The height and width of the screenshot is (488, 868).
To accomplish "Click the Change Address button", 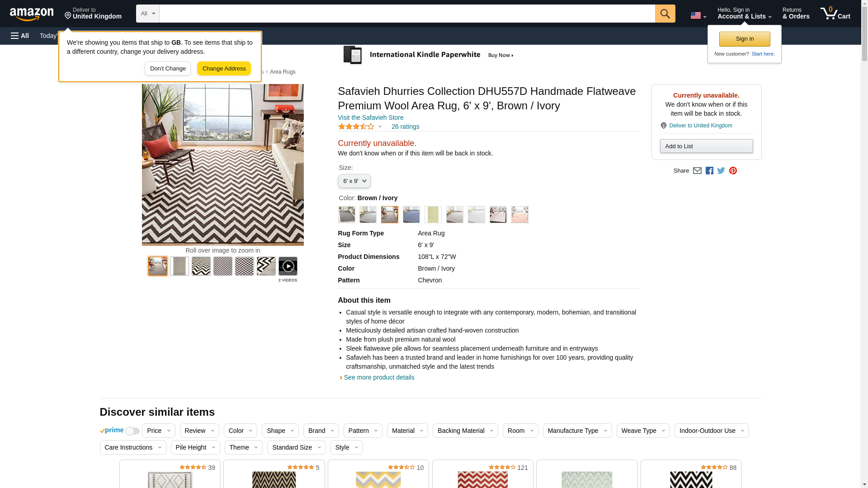I will (x=224, y=69).
